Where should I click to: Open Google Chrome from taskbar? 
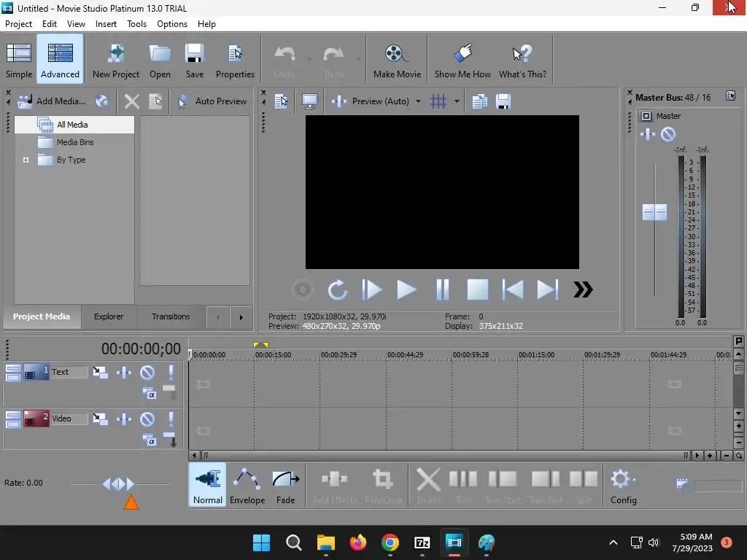tap(390, 542)
